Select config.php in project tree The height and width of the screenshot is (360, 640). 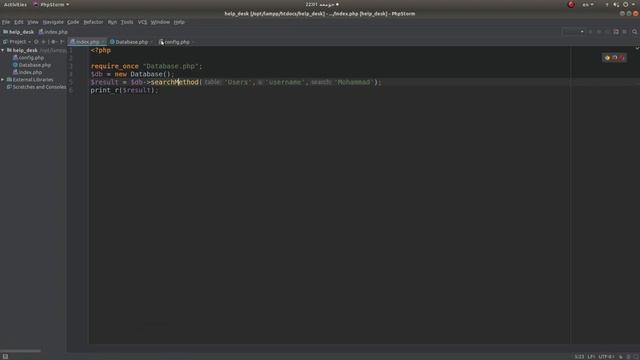28,58
